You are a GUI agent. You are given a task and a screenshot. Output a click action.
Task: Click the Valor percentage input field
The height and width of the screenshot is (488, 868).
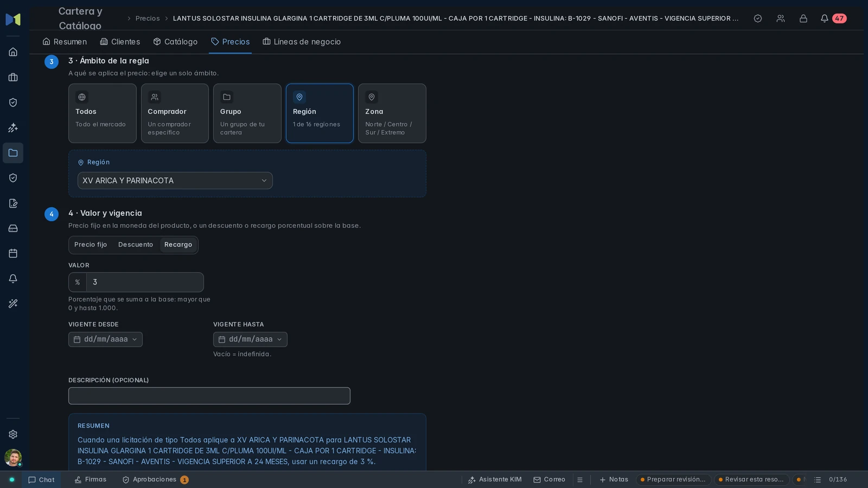(x=145, y=282)
